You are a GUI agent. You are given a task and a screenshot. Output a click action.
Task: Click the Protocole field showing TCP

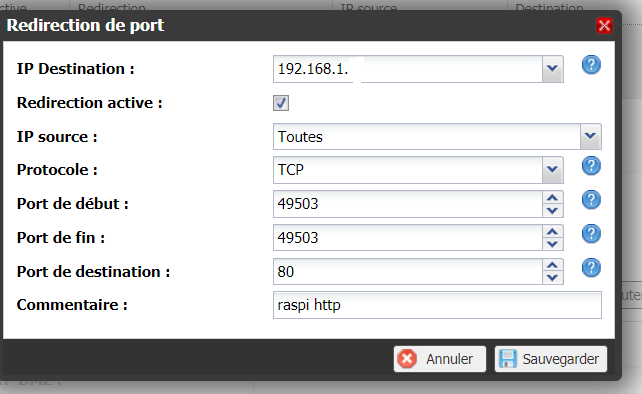(x=408, y=170)
